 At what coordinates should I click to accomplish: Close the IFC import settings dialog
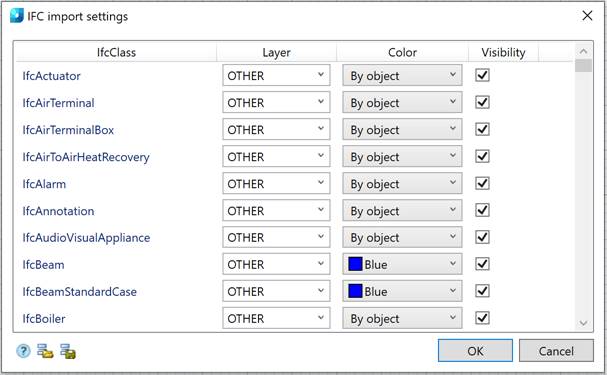tap(587, 16)
